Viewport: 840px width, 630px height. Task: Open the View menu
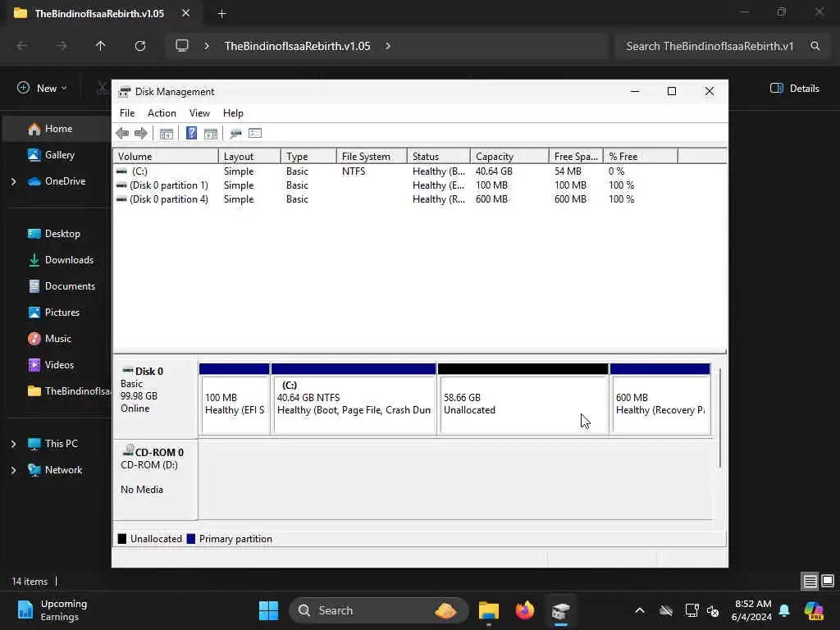(199, 113)
